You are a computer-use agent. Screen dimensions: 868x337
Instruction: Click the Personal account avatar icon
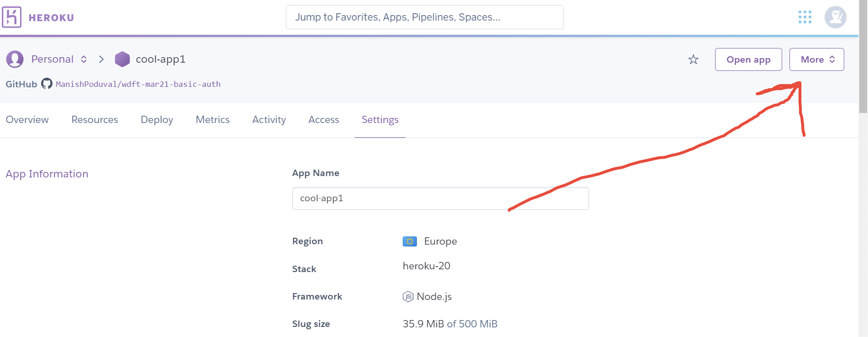[x=15, y=59]
